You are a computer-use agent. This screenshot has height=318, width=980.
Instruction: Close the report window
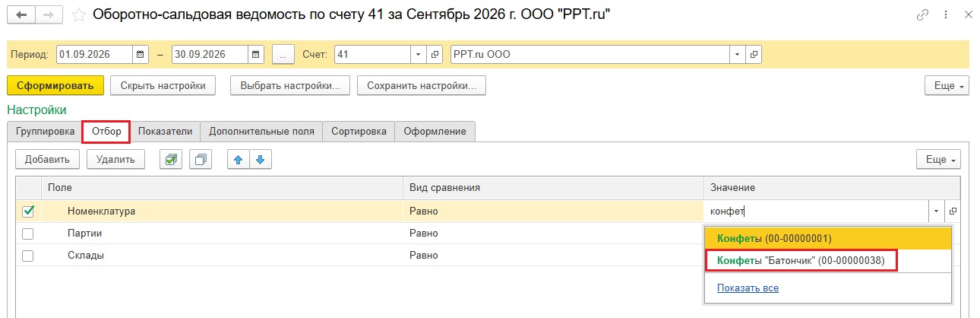(x=967, y=14)
